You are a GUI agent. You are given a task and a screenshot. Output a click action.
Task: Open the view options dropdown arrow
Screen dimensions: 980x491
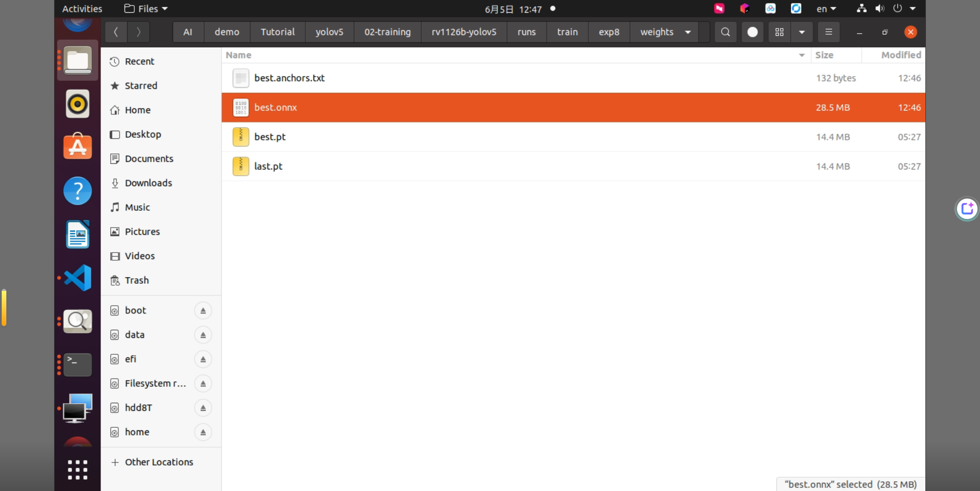click(802, 32)
